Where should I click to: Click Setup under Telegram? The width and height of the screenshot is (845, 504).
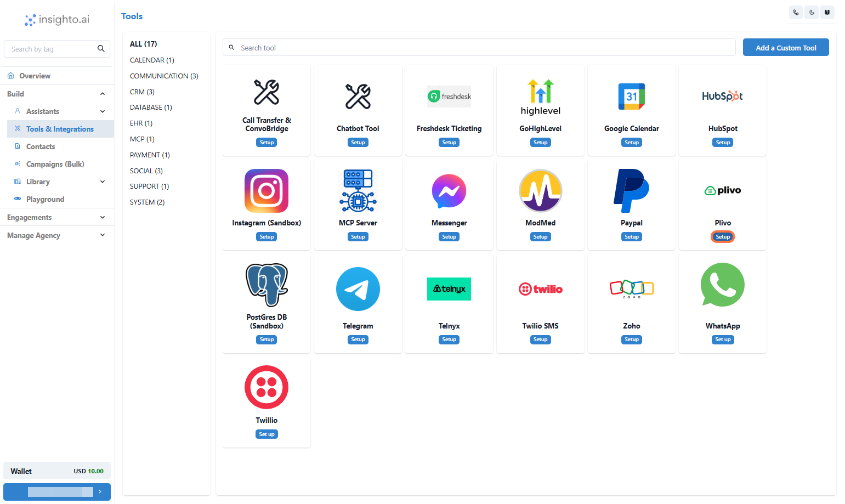pyautogui.click(x=358, y=339)
